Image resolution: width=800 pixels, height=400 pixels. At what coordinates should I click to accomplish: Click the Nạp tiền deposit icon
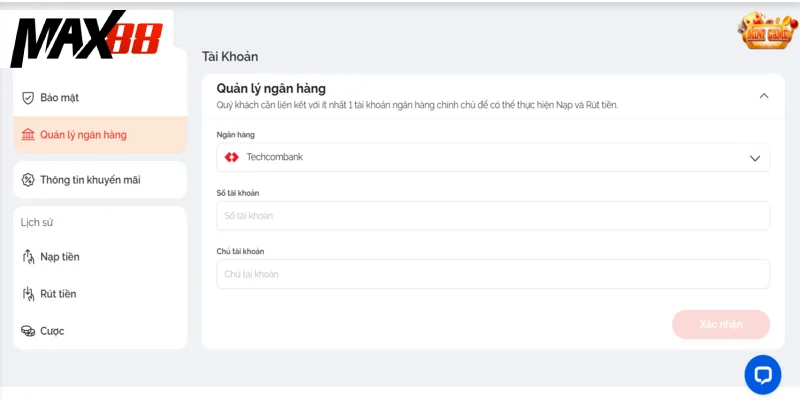[28, 257]
